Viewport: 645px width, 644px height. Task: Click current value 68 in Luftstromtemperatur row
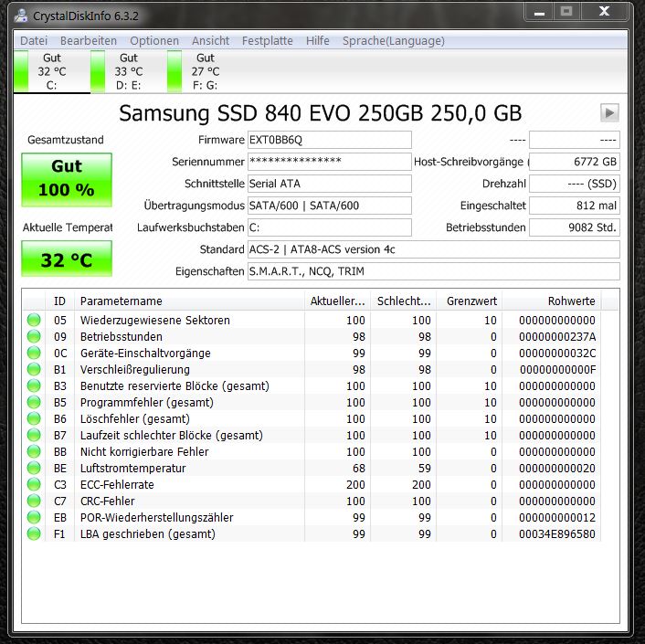(x=358, y=469)
